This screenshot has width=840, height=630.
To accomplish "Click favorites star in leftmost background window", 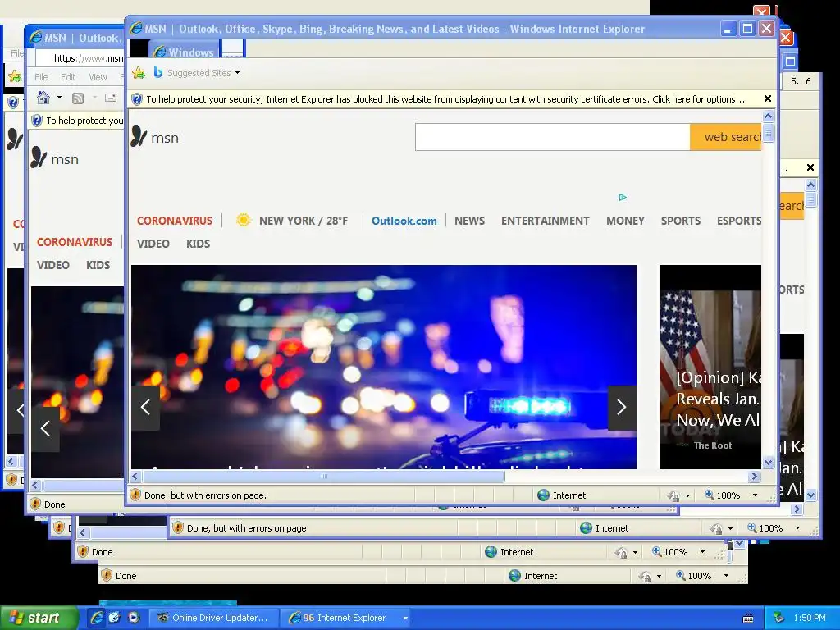I will 15,76.
